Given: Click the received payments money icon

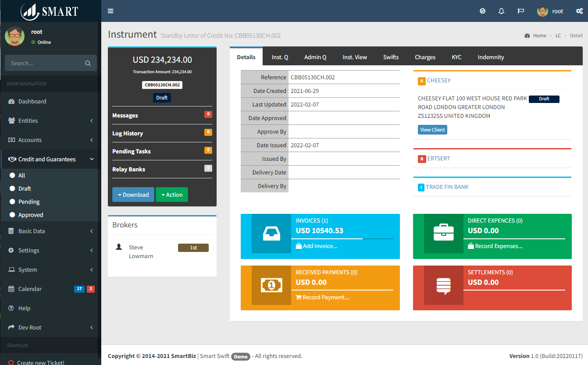Looking at the screenshot, I should click(x=271, y=285).
